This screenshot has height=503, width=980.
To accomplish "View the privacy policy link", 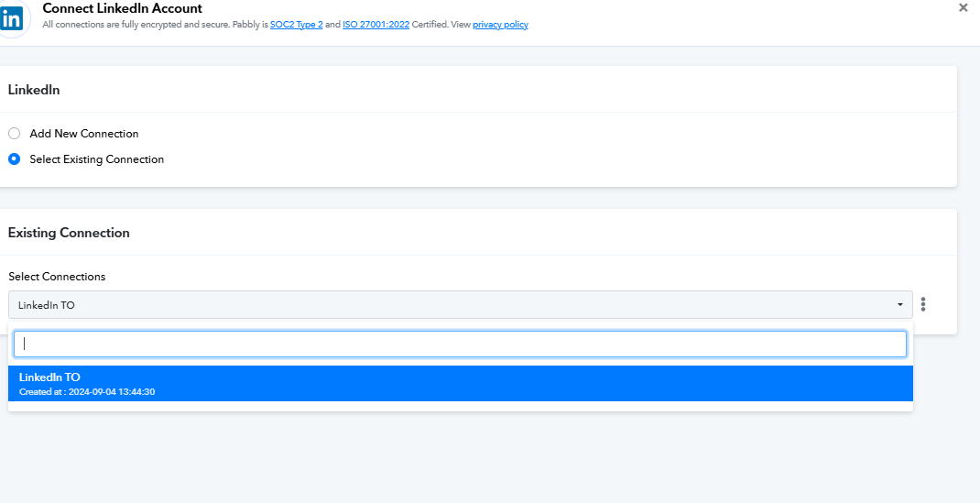I will [500, 25].
